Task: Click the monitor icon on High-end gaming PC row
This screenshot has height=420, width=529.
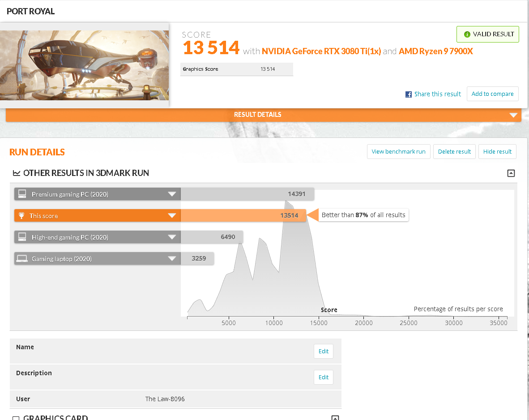Action: point(22,237)
